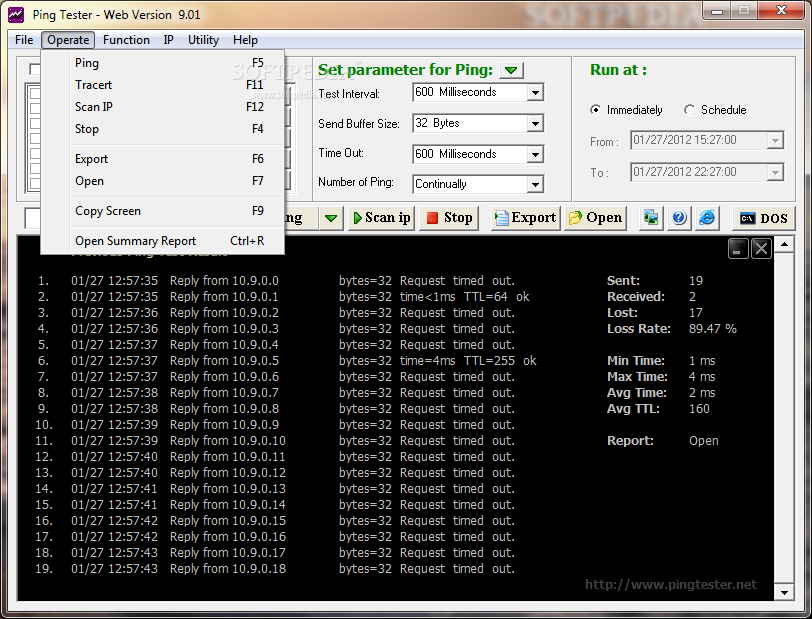Screen dimensions: 812x619
Task: Expand the Test Interval dropdown
Action: [x=535, y=93]
